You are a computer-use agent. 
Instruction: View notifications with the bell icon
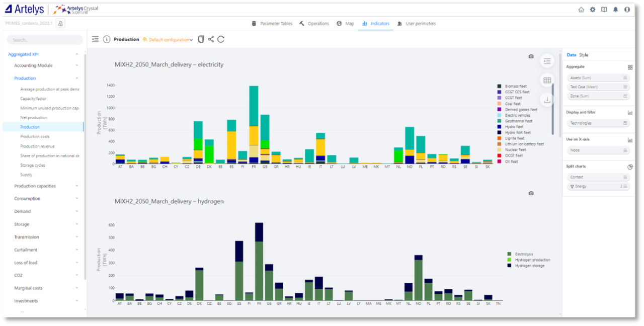[x=616, y=10]
